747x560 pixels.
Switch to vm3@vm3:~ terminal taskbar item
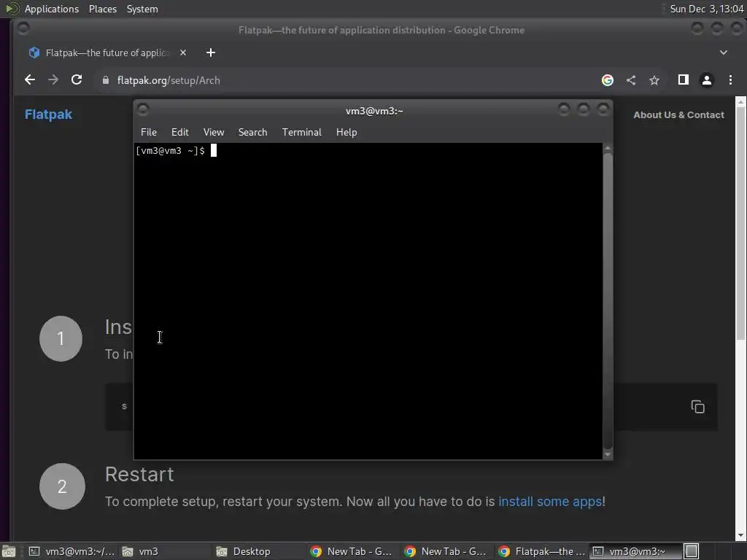635,551
